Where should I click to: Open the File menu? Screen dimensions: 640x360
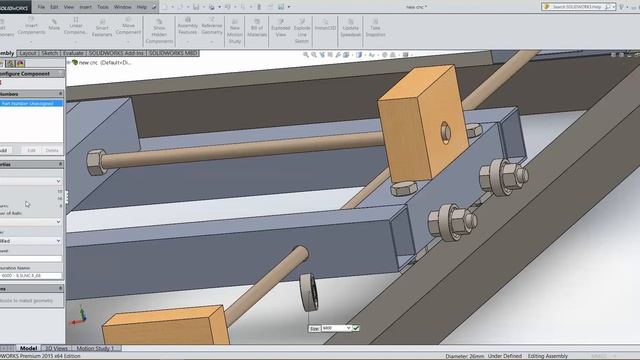click(41, 7)
